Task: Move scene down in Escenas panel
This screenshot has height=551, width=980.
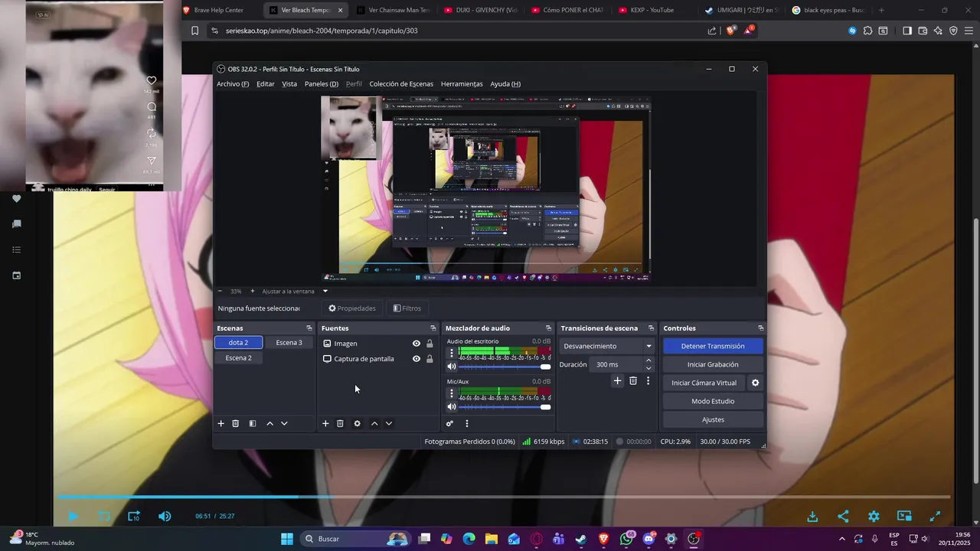Action: 284,423
